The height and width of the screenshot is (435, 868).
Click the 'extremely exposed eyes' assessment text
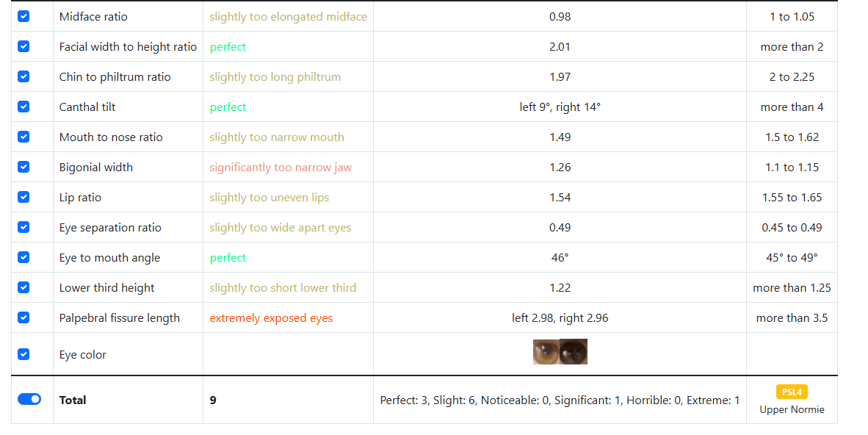271,318
